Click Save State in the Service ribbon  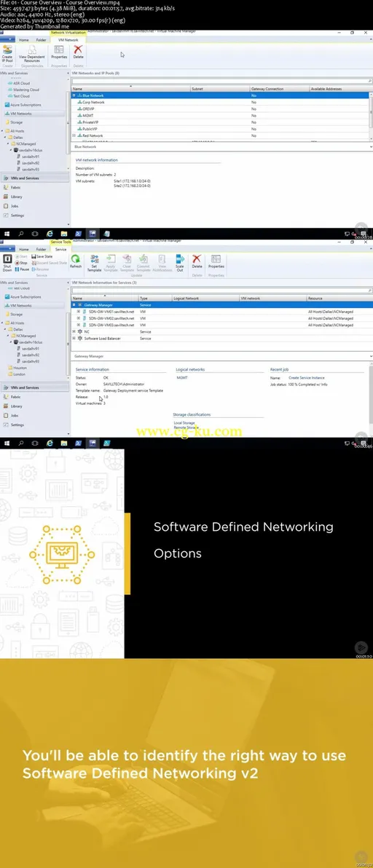(42, 257)
